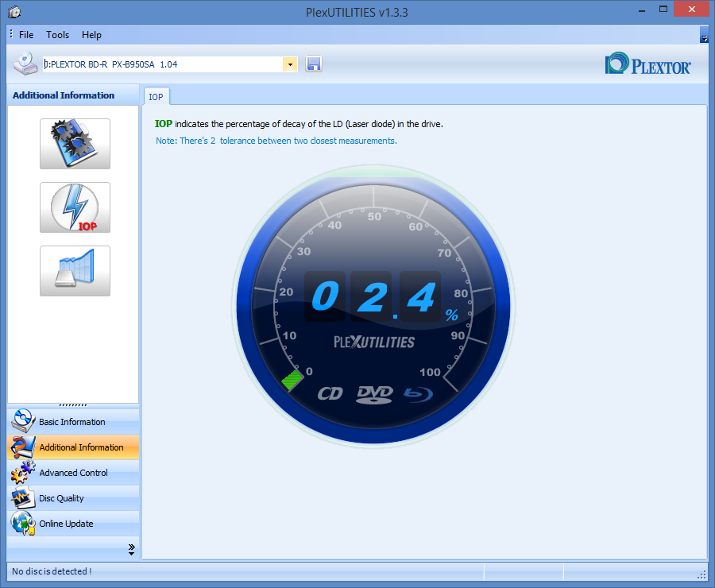Click the green gauge needle indicator at 0

point(292,380)
